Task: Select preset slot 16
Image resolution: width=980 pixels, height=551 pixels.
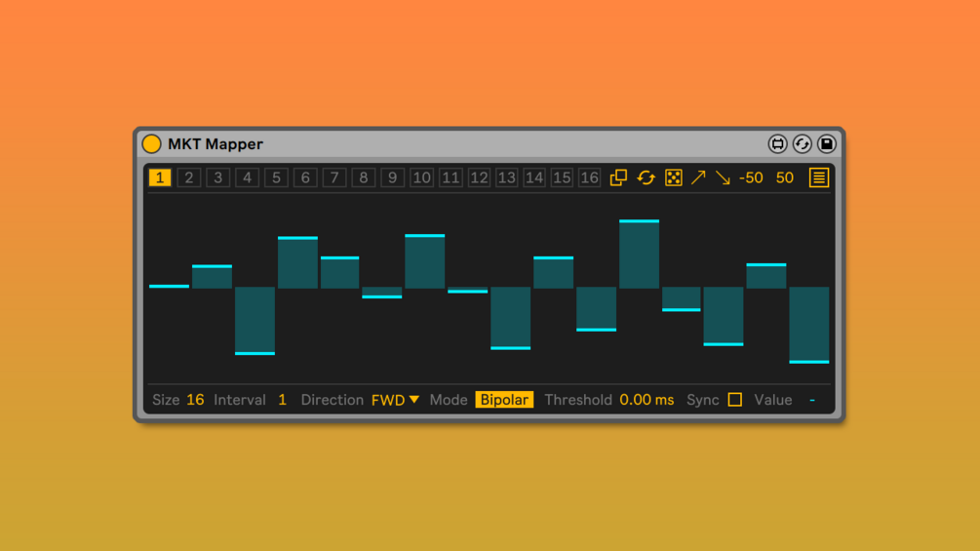Action: click(x=589, y=177)
